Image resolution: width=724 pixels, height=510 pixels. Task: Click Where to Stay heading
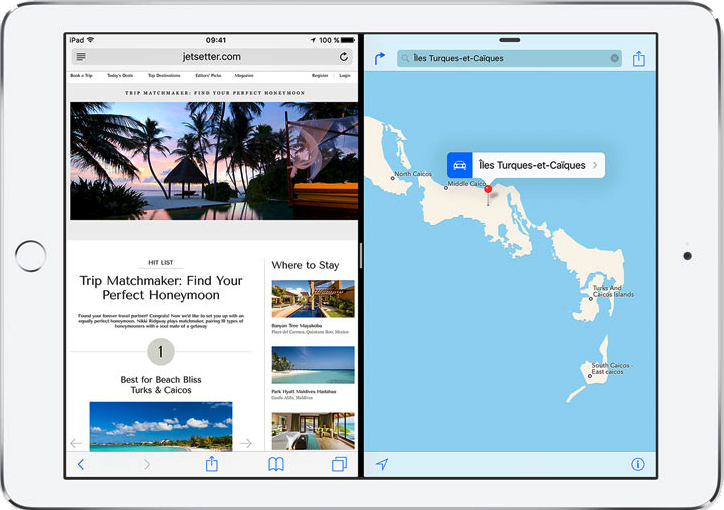tap(305, 265)
